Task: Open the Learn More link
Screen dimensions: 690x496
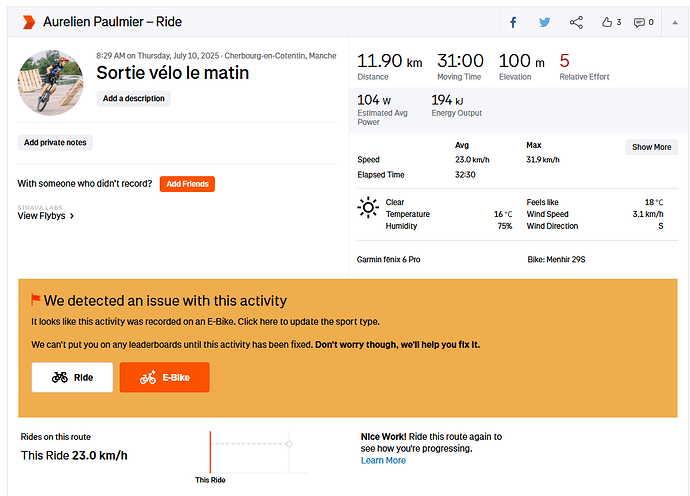Action: tap(383, 460)
